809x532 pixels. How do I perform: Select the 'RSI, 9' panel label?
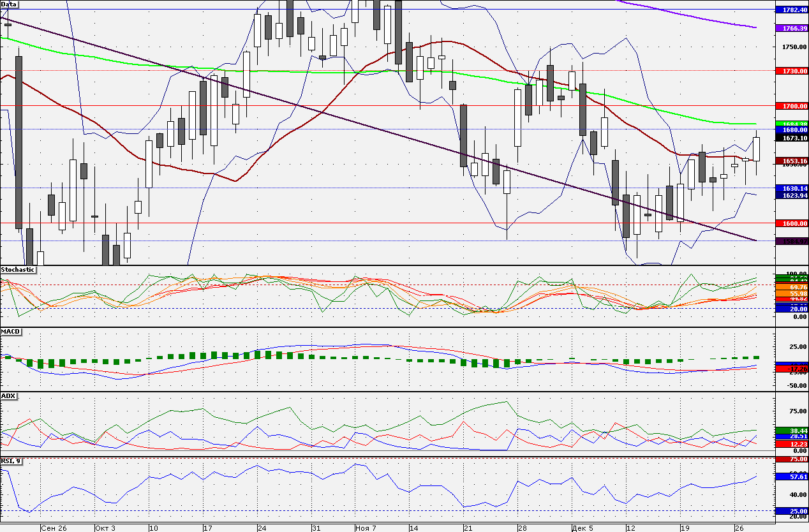11,461
